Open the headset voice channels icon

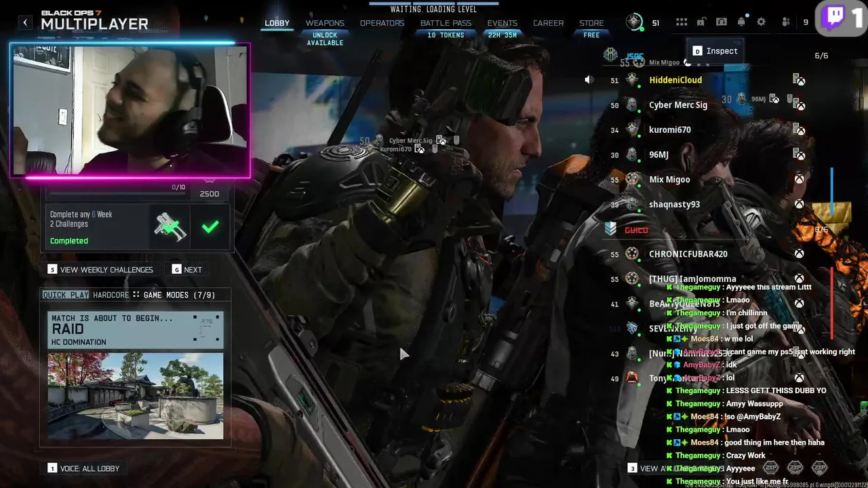[x=722, y=22]
